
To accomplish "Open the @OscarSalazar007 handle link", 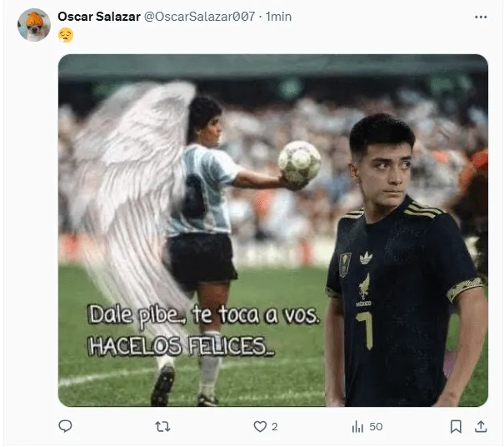I will tap(200, 17).
